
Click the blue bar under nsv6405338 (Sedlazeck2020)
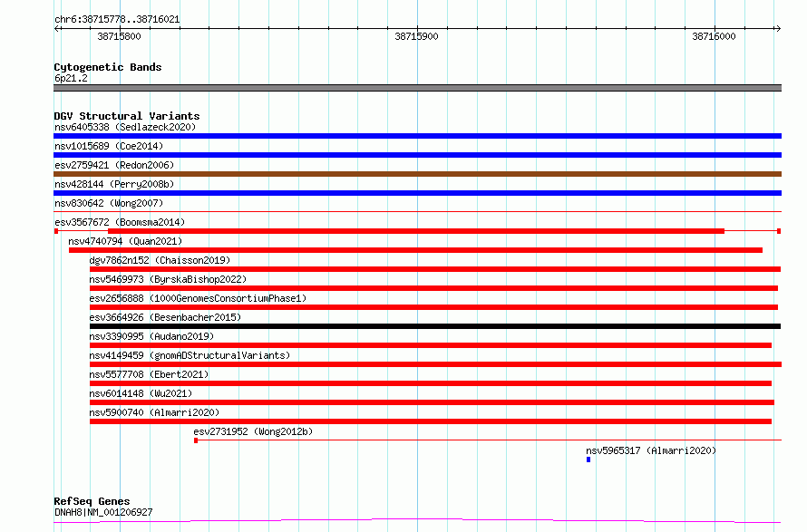tap(417, 136)
